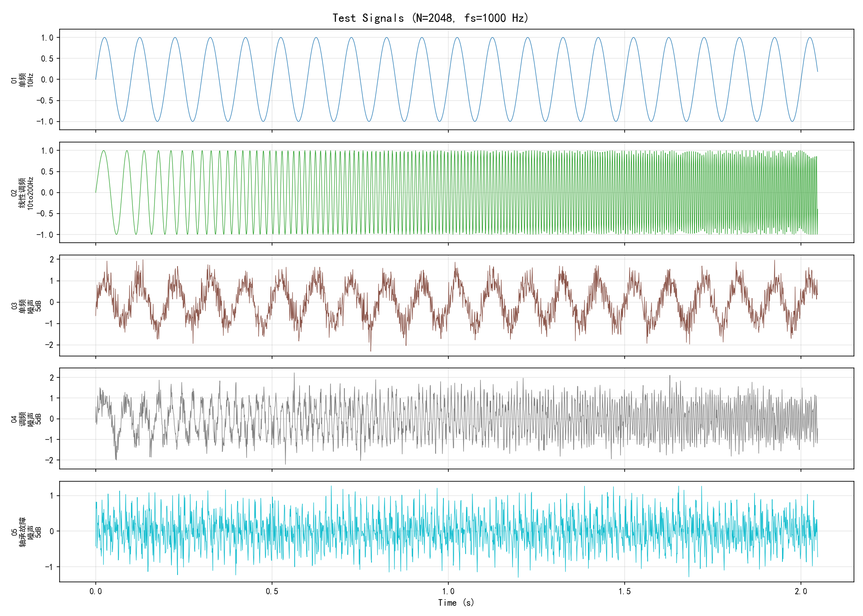This screenshot has height=616, width=863.
Task: Click the 01 单频 10Hz y-axis label
Action: pyautogui.click(x=22, y=80)
